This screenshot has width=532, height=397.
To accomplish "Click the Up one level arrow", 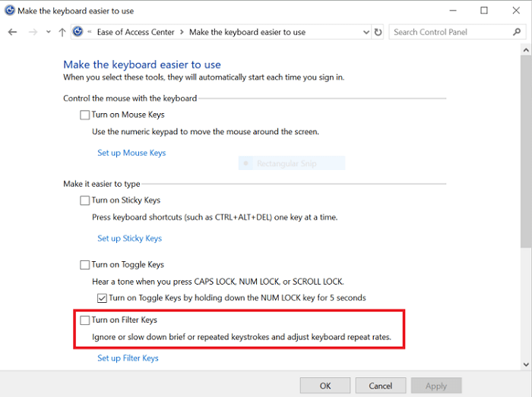I will [x=62, y=32].
